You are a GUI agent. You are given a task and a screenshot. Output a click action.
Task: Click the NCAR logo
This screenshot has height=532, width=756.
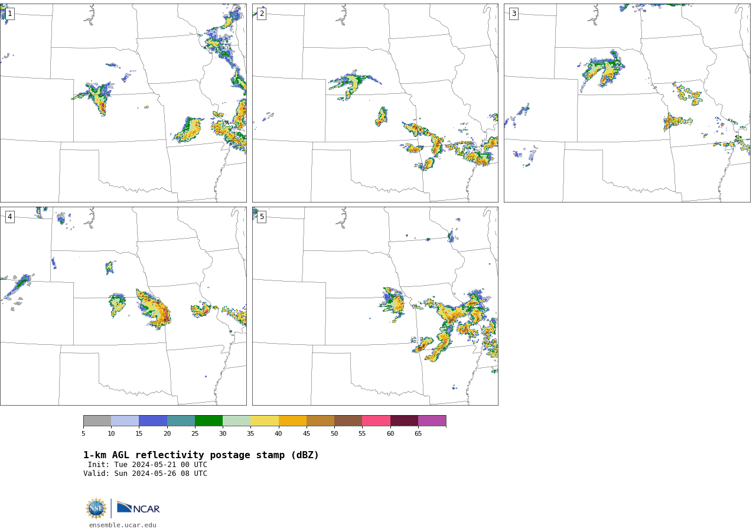click(x=138, y=508)
